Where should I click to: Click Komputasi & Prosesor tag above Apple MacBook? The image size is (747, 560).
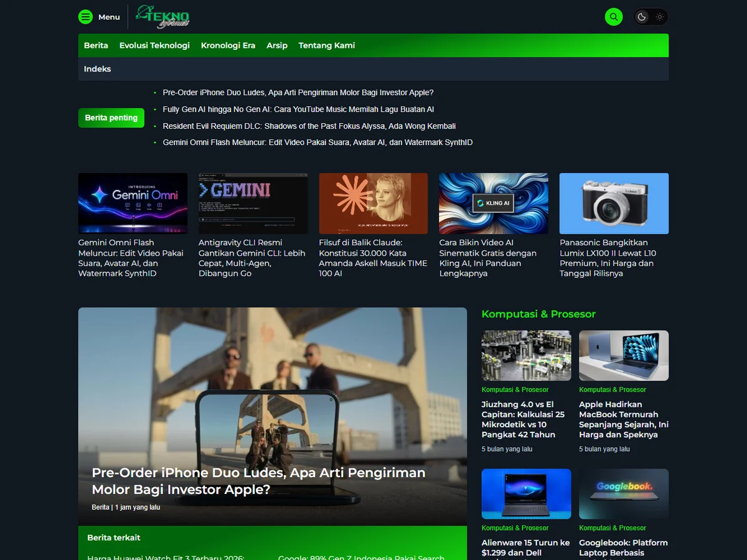pos(613,390)
